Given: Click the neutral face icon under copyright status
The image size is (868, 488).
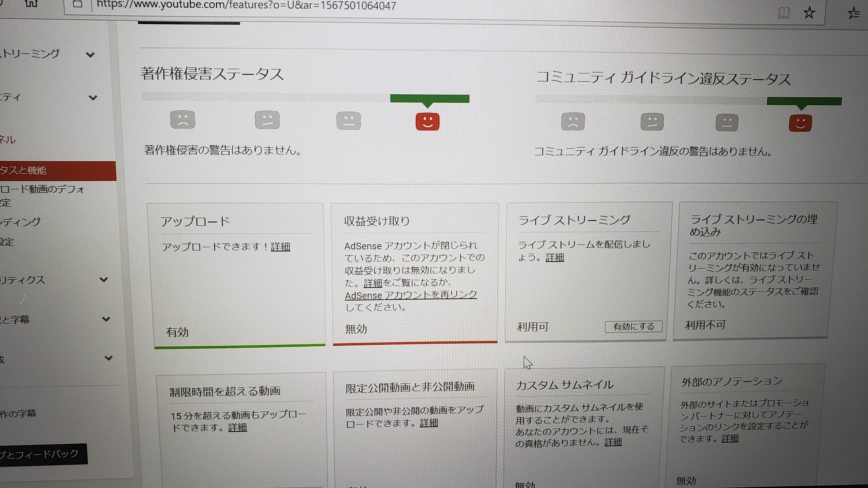Looking at the screenshot, I should [x=349, y=121].
